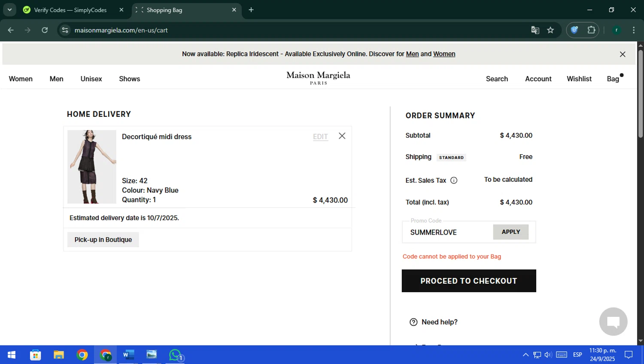Apply the SUMMERLOVE promo code
The height and width of the screenshot is (364, 644).
[x=511, y=232]
